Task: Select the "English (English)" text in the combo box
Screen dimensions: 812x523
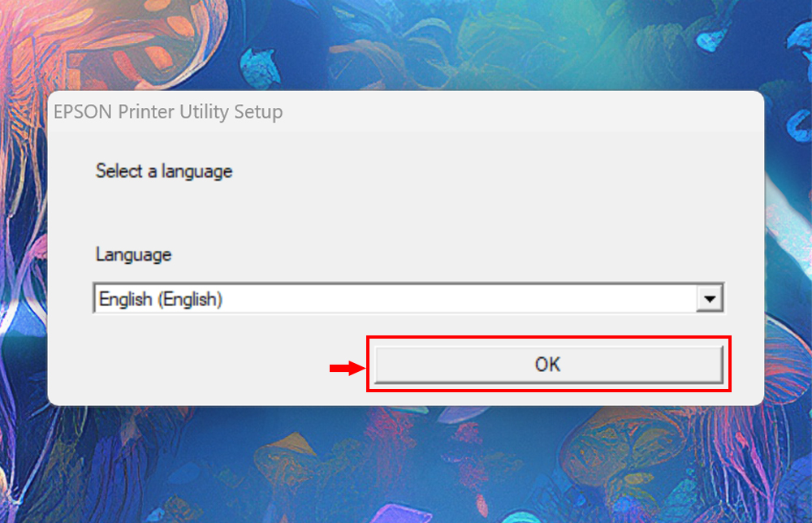Action: (x=161, y=299)
